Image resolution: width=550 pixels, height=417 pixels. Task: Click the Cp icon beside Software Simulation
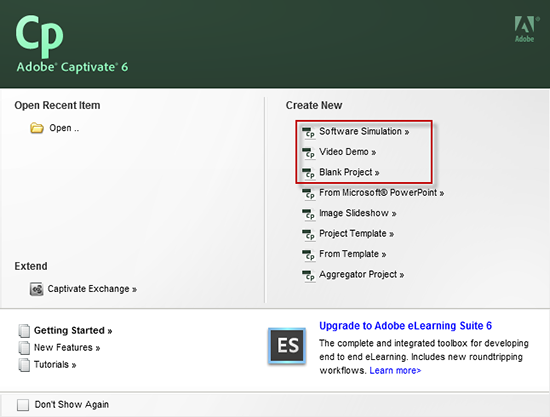point(309,133)
